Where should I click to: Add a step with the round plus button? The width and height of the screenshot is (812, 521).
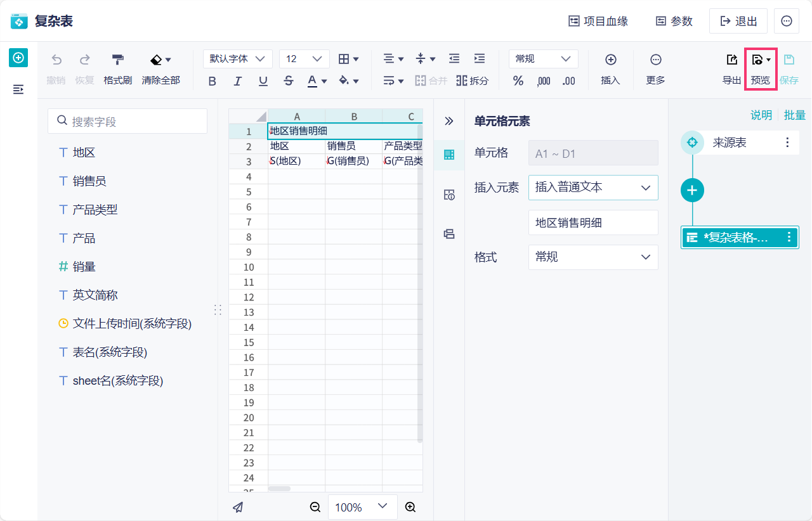tap(693, 190)
